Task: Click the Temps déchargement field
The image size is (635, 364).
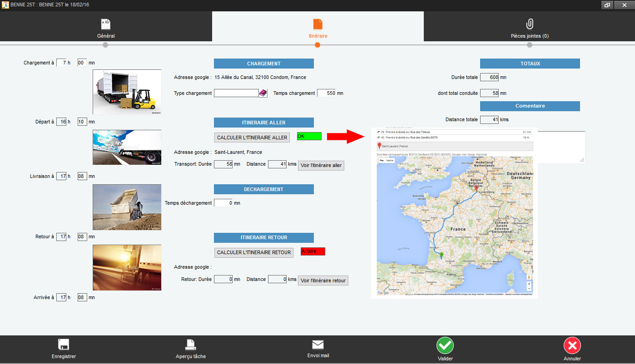Action: pyautogui.click(x=223, y=203)
